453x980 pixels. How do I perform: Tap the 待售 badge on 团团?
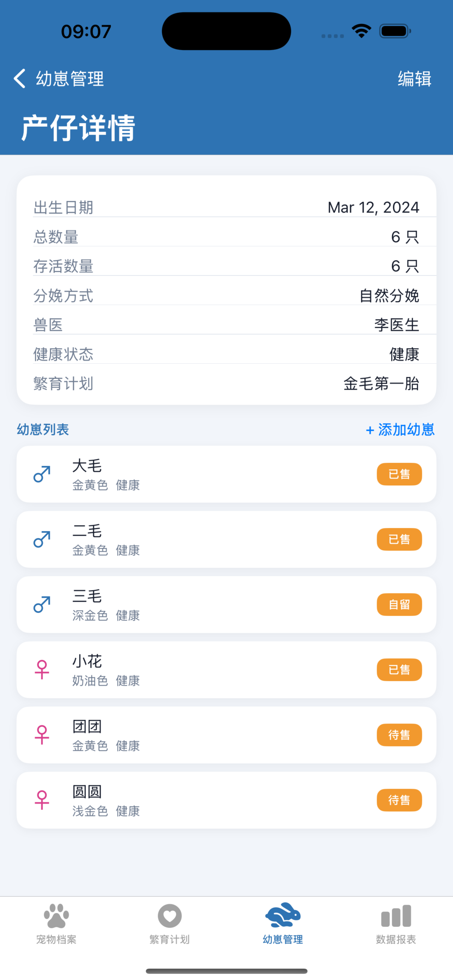[399, 735]
